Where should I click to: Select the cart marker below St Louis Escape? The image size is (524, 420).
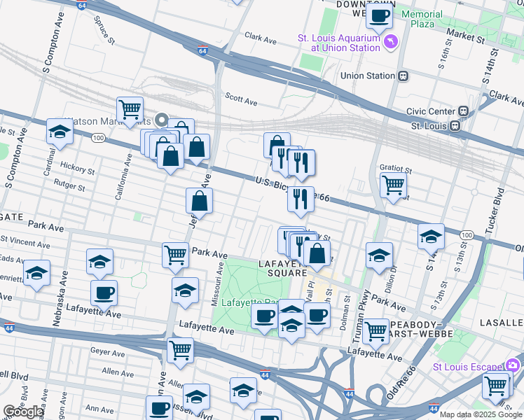[496, 385]
